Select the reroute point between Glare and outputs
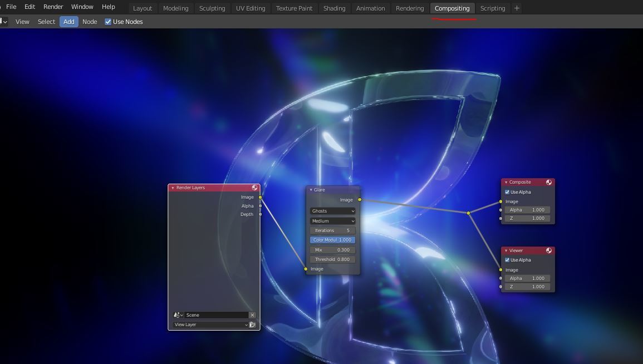This screenshot has height=364, width=643. 468,213
